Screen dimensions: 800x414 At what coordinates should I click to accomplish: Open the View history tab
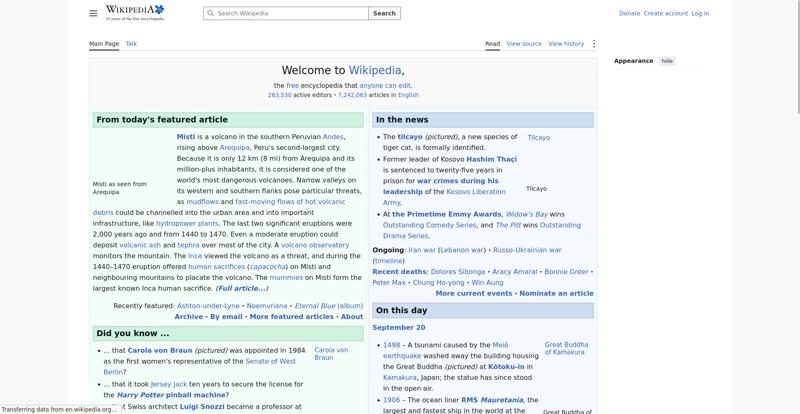tap(566, 44)
